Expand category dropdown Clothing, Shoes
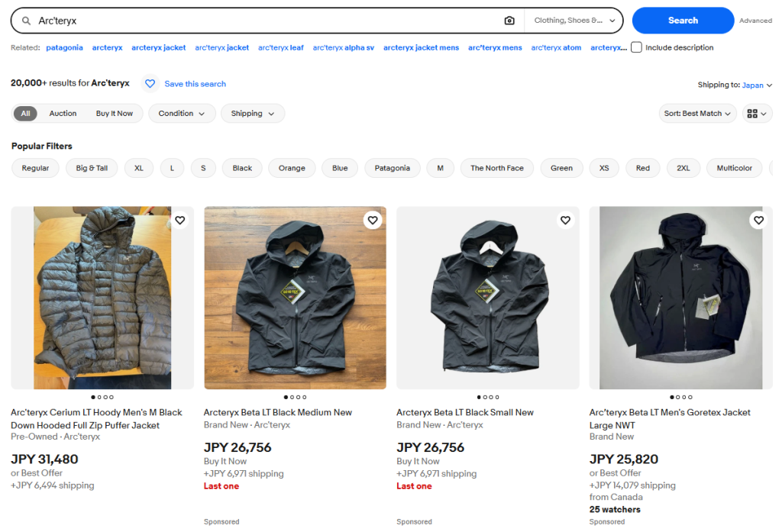 (574, 21)
